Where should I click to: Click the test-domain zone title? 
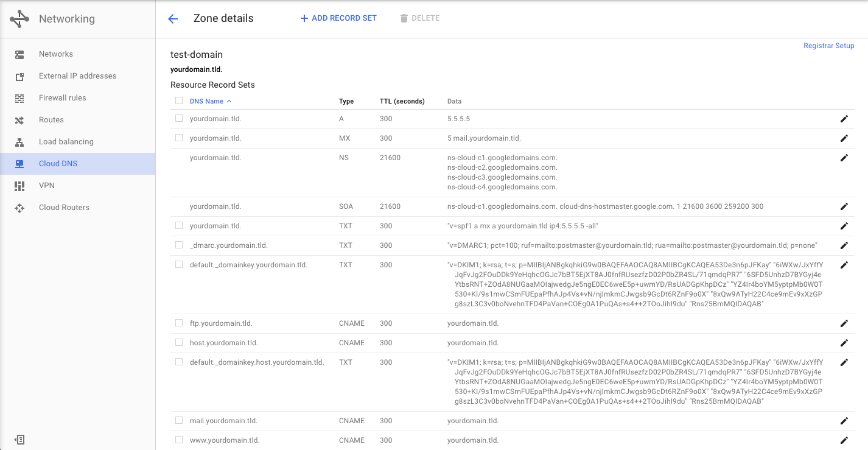click(x=197, y=55)
